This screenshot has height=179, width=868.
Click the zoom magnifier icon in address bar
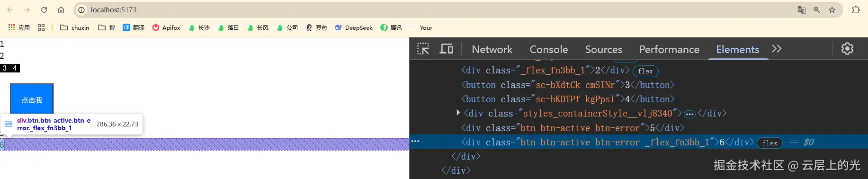click(x=817, y=10)
